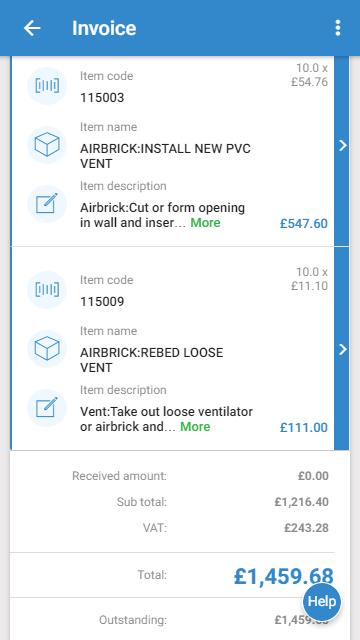Viewport: 360px width, 640px height.
Task: Tap box icon beside AIRBRICK:REBED LOOSE VENT
Action: pos(47,349)
